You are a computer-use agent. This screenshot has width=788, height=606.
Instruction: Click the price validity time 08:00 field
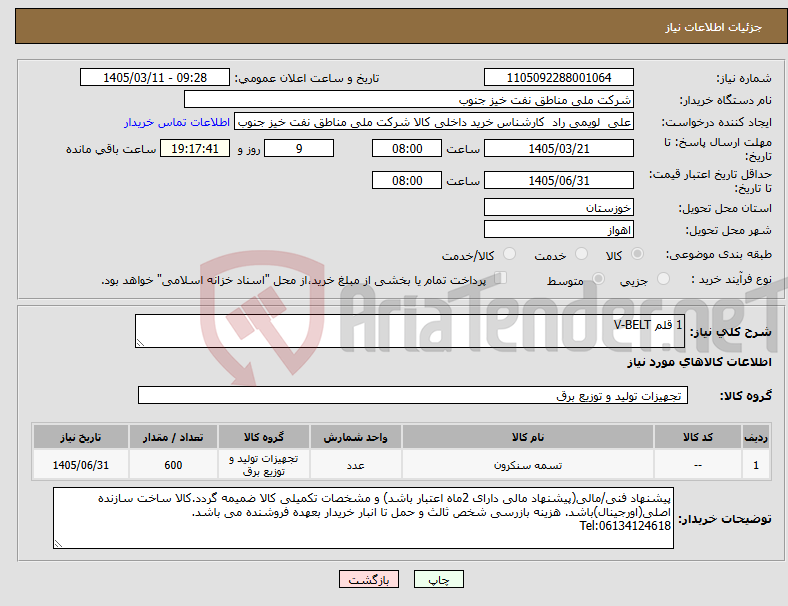click(x=407, y=180)
